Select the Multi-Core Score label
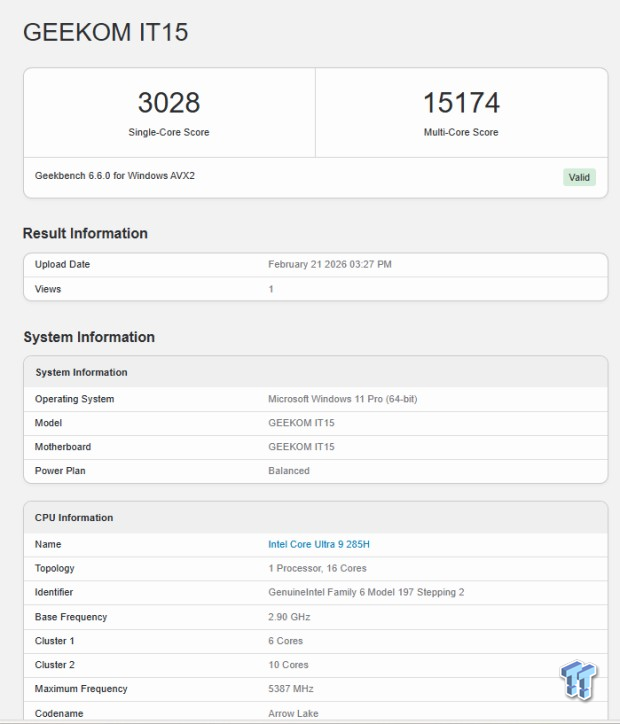Viewport: 620px width, 724px height. 461,132
